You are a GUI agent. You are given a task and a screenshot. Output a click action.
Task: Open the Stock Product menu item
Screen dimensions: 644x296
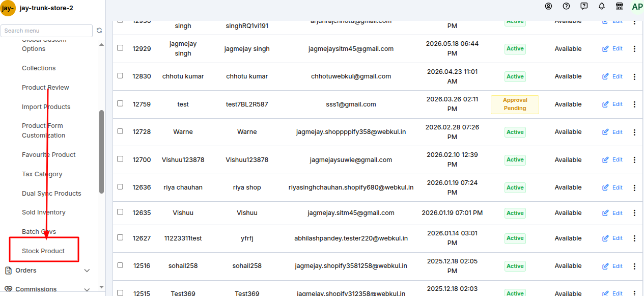[43, 251]
